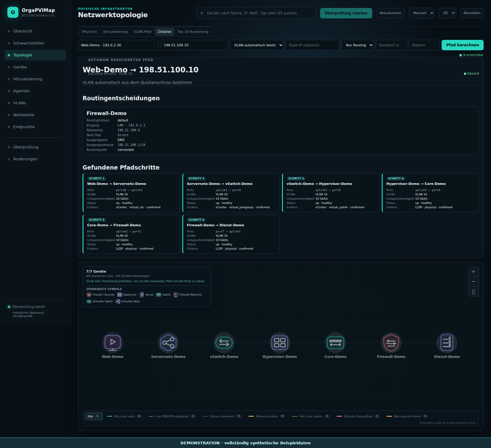Toggle the Warnung und höher filter
491x448 pixels.
click(x=407, y=416)
